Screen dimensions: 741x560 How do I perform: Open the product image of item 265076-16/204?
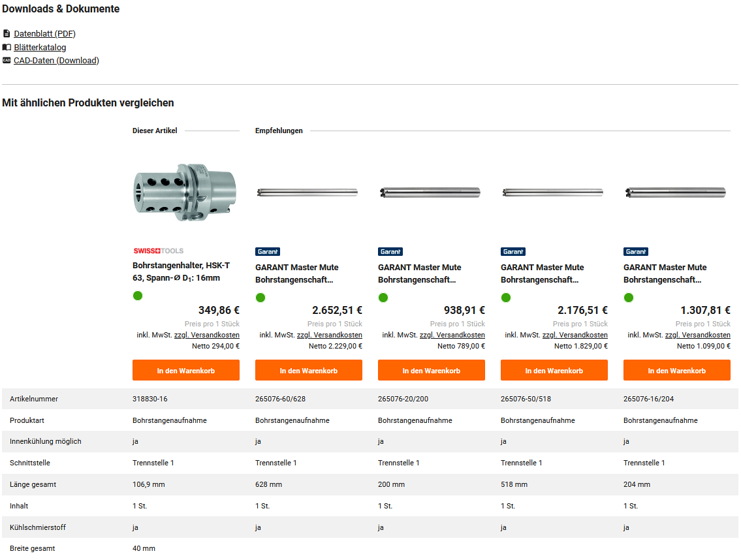675,193
